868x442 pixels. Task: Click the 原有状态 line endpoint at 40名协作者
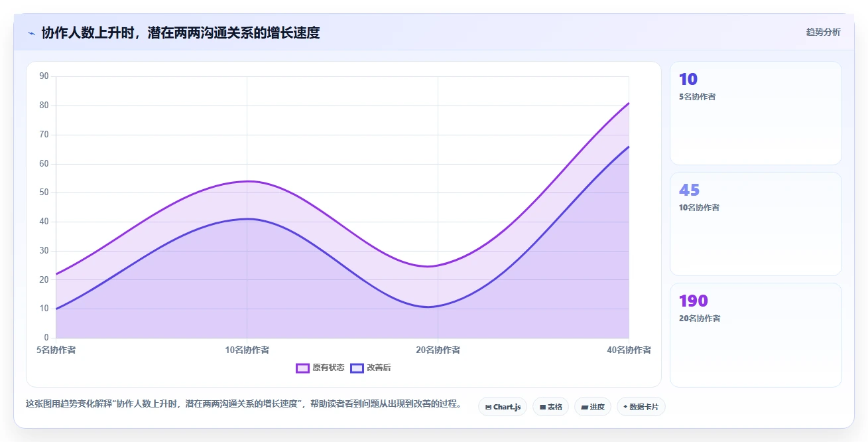click(x=628, y=103)
